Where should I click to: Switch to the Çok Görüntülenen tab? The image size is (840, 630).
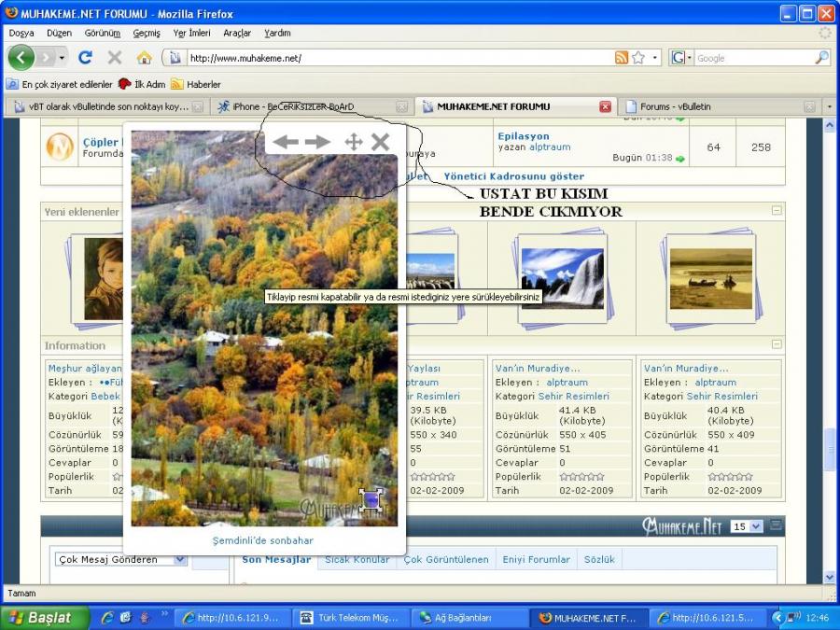tap(446, 559)
